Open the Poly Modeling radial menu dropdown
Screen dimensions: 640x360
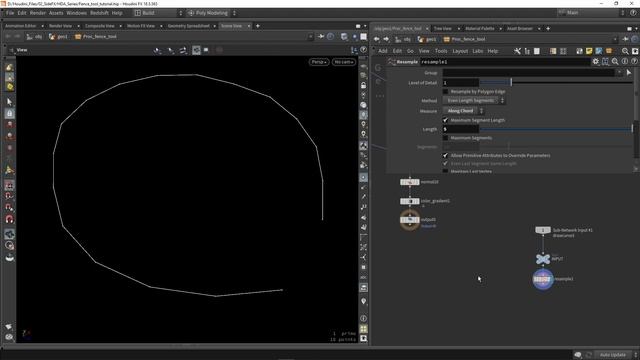(212, 13)
